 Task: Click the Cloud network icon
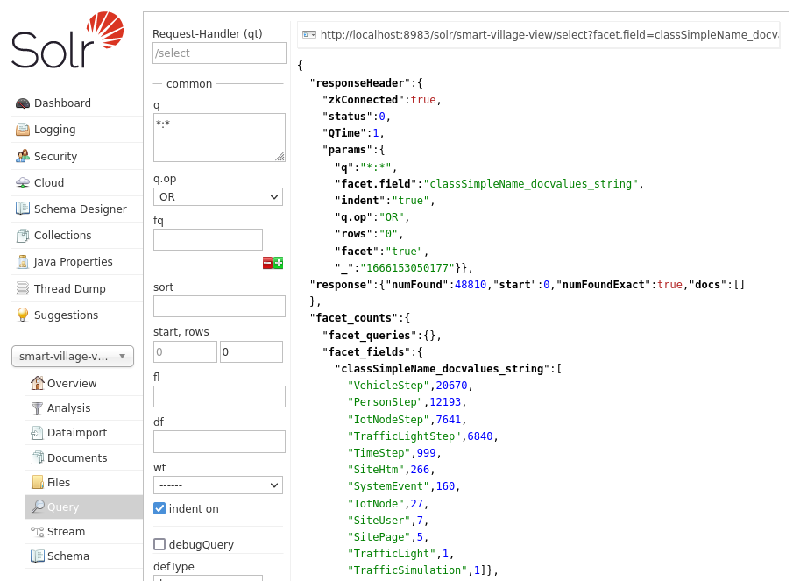tap(23, 183)
